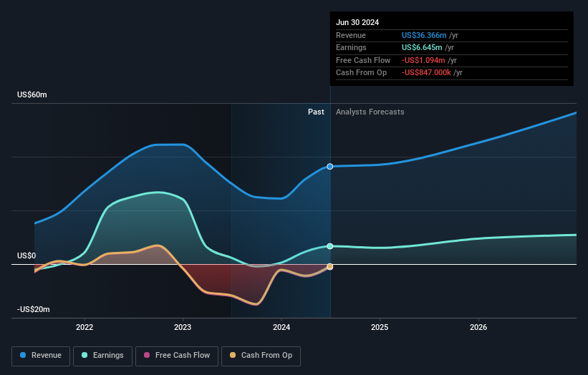The image size is (588, 375).
Task: Click the Past label on chart
Action: [316, 112]
